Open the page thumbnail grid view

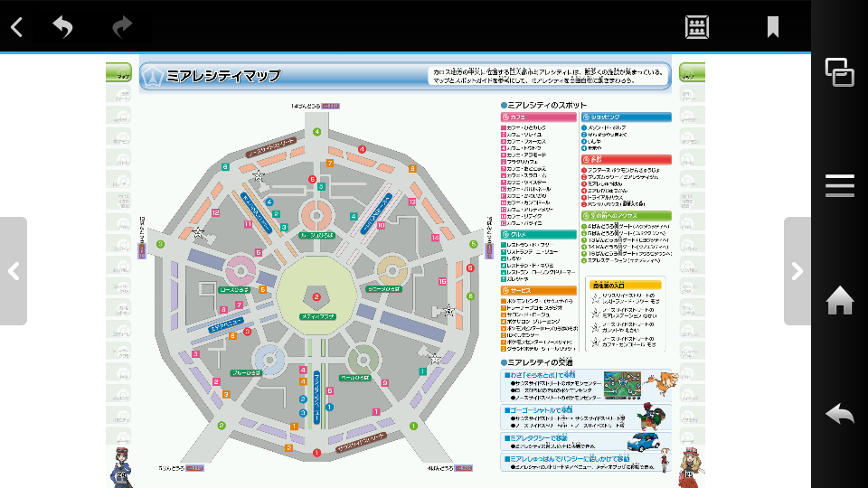(x=696, y=26)
